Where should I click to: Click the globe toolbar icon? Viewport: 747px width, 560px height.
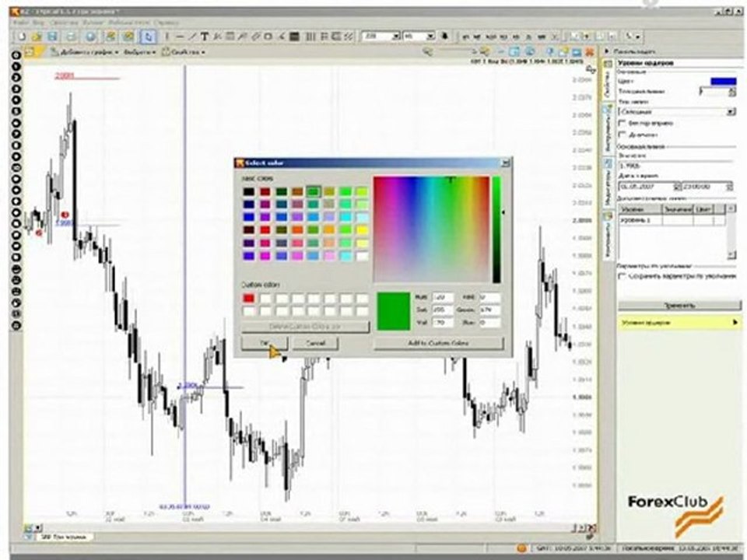[x=90, y=37]
